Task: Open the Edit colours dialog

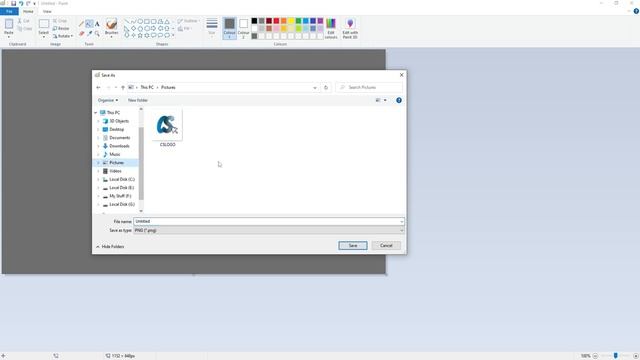Action: pyautogui.click(x=331, y=28)
